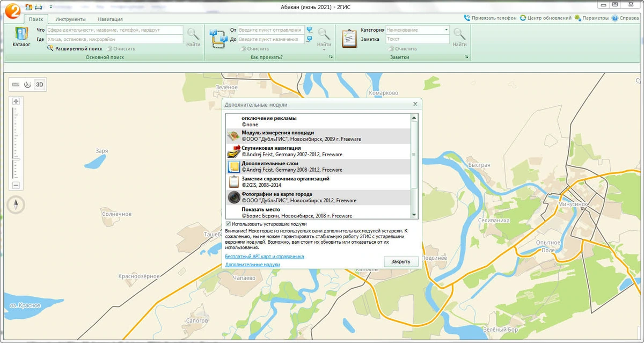
Task: Click the route A-B icon in Как проехать
Action: point(219,39)
